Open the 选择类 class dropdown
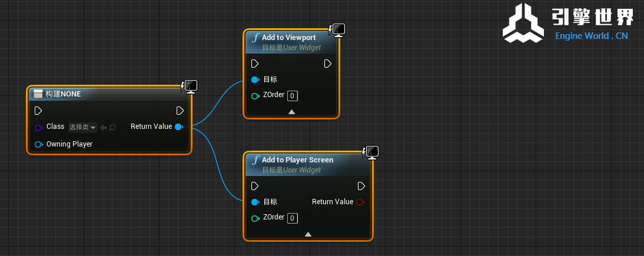This screenshot has width=644, height=256. click(82, 127)
